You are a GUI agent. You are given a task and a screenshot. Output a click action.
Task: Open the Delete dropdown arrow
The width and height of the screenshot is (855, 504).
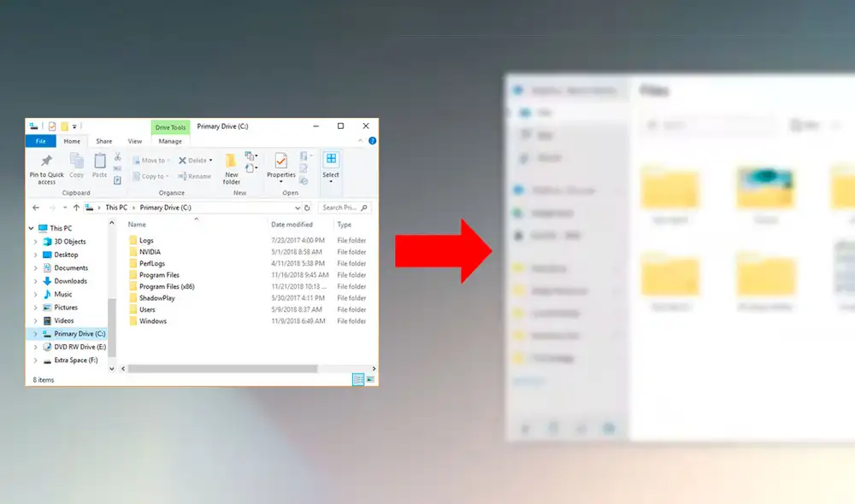tap(209, 160)
